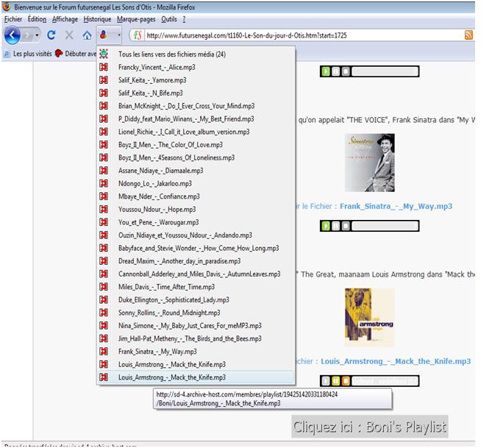Click the Sinatra album cover thumbnail
This screenshot has height=448, width=492.
coord(370,163)
